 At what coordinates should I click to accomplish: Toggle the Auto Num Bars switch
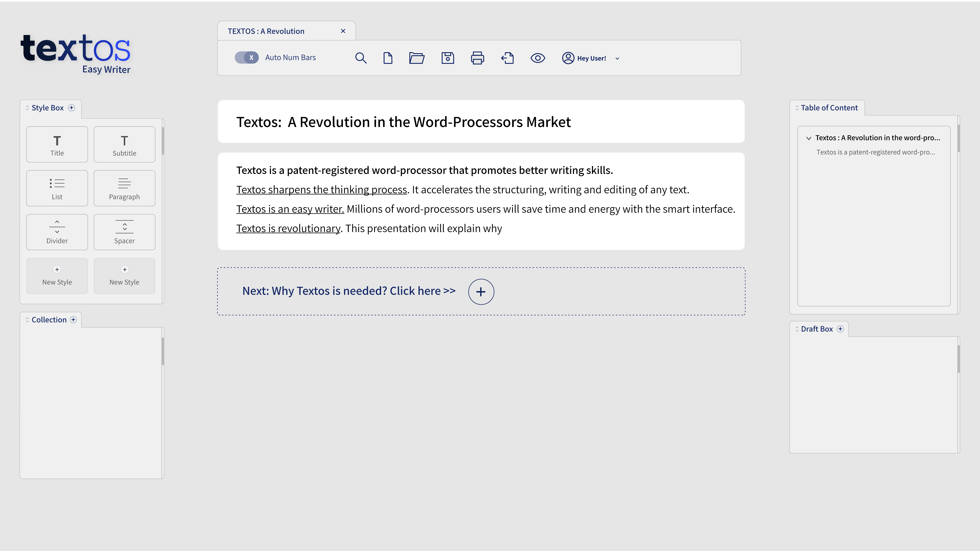coord(247,57)
